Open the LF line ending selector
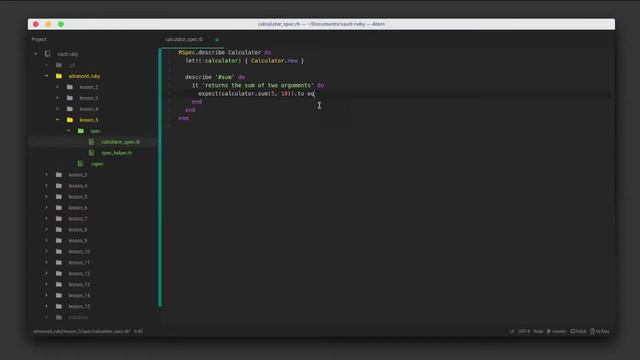The width and height of the screenshot is (640, 360). pyautogui.click(x=512, y=331)
